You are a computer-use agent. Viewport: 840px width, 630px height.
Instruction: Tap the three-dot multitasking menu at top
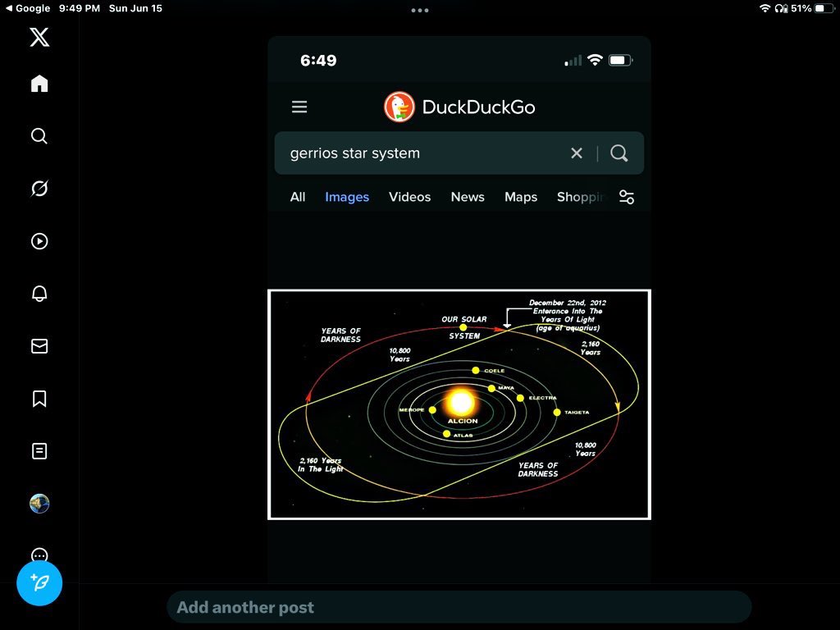[x=420, y=10]
